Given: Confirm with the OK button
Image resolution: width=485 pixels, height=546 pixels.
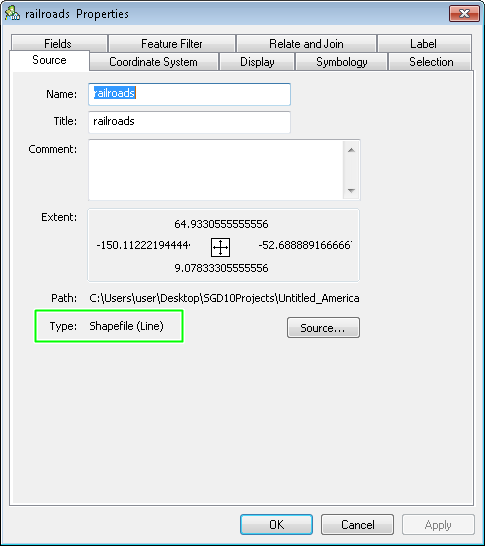Looking at the screenshot, I should [x=276, y=524].
